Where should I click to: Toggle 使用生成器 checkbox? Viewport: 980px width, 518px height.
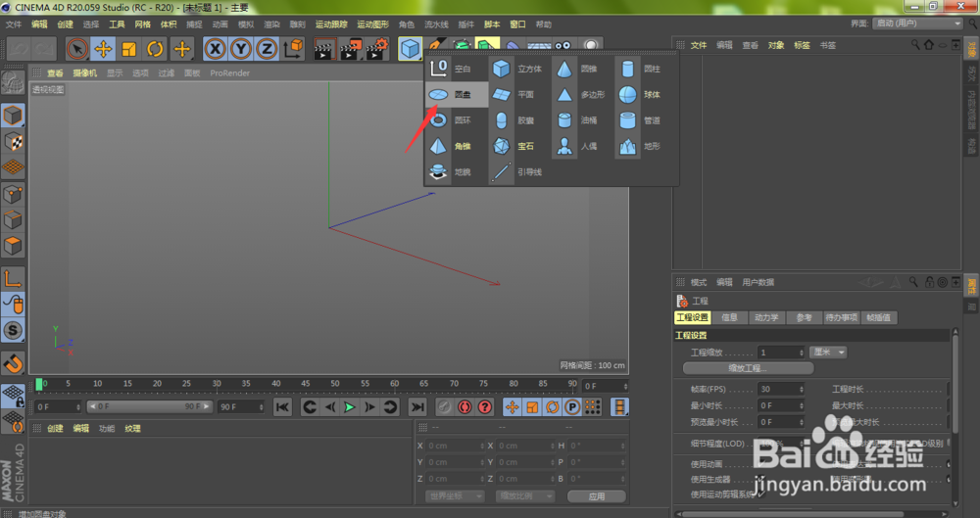click(760, 479)
